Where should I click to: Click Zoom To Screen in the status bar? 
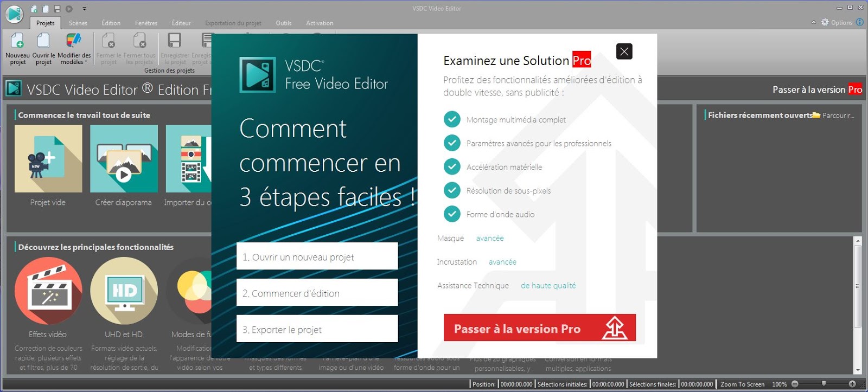(742, 384)
